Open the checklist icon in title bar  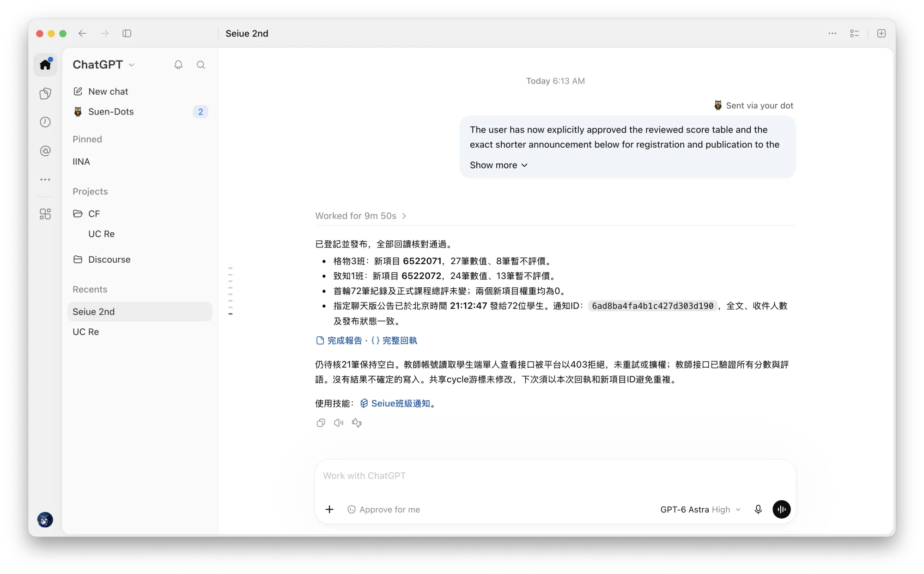pyautogui.click(x=854, y=33)
